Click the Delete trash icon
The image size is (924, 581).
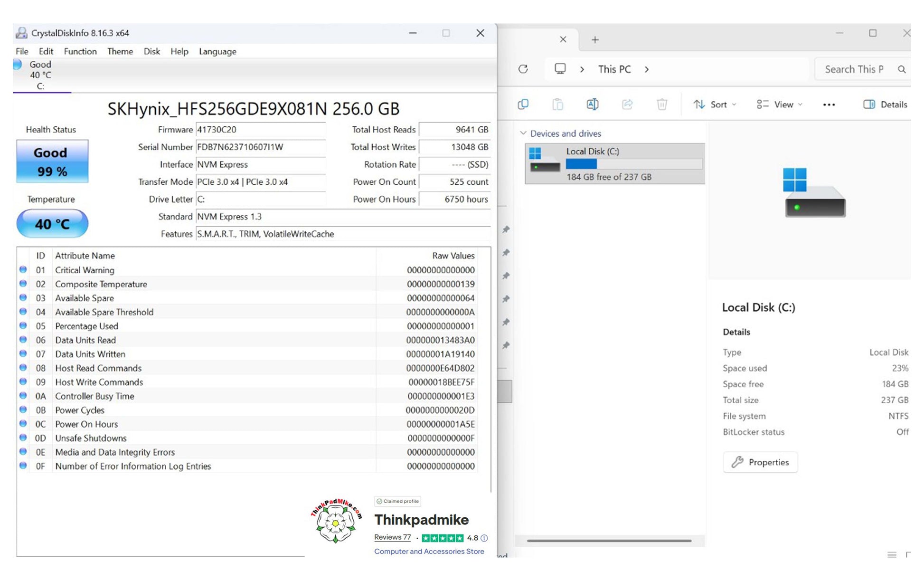pos(661,105)
